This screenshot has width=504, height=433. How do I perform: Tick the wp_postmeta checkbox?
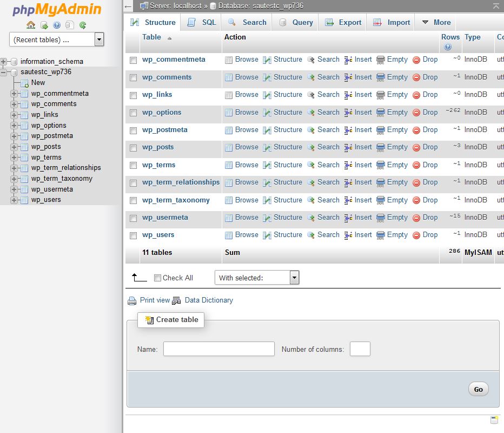[x=133, y=130]
